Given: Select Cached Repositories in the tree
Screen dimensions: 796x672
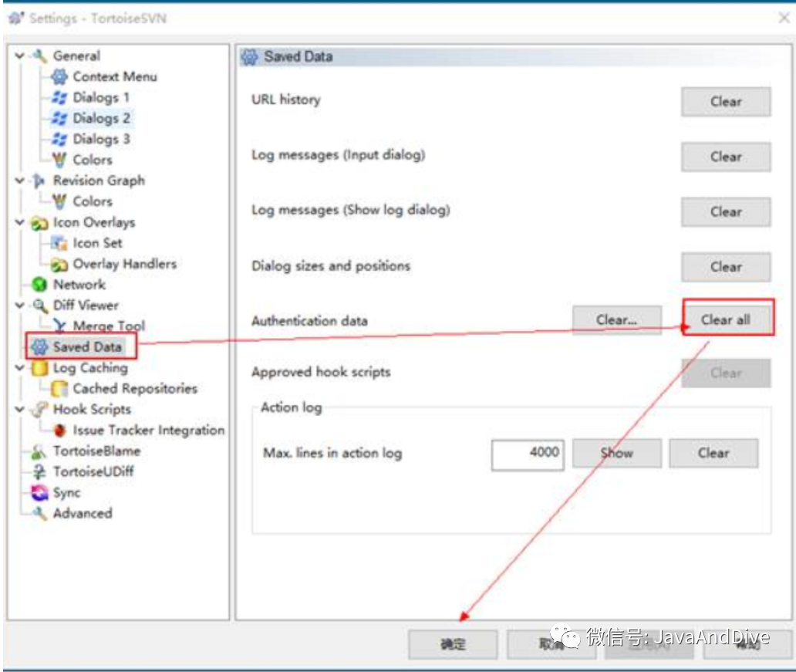Looking at the screenshot, I should point(135,389).
